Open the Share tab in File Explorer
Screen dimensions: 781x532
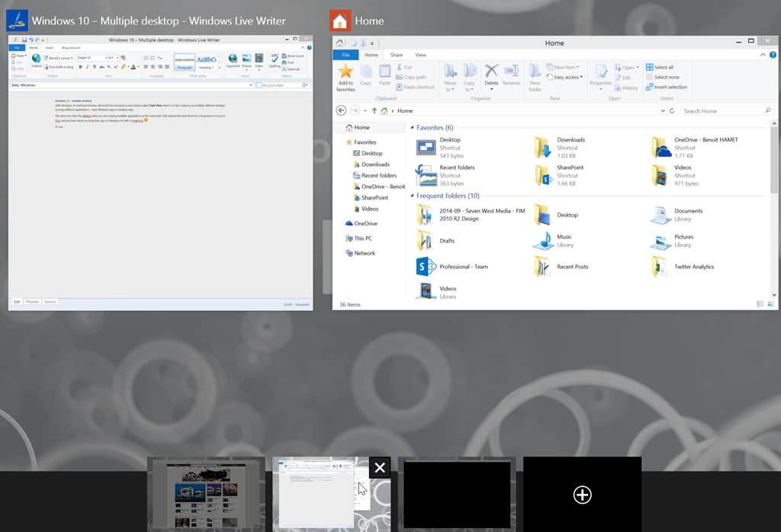tap(397, 55)
